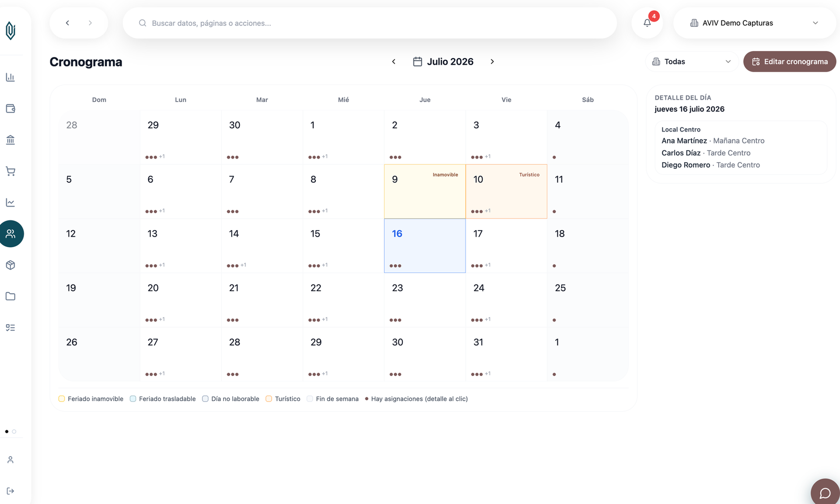The height and width of the screenshot is (504, 840).
Task: Select July 10 Turístico day cell
Action: [x=506, y=191]
